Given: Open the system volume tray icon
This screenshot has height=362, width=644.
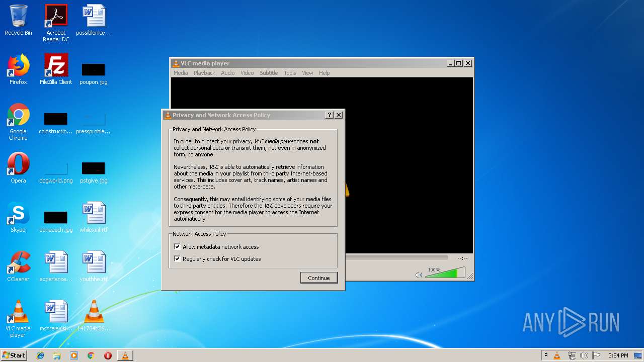Looking at the screenshot, I should 584,355.
